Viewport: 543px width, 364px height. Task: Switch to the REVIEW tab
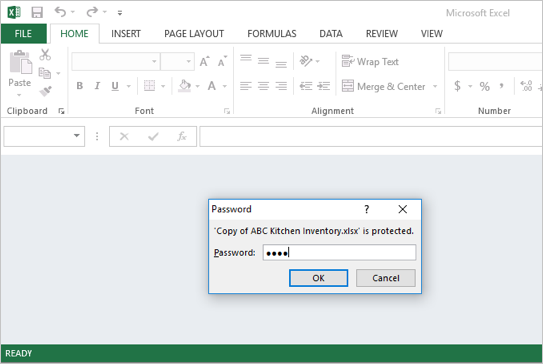pyautogui.click(x=382, y=34)
